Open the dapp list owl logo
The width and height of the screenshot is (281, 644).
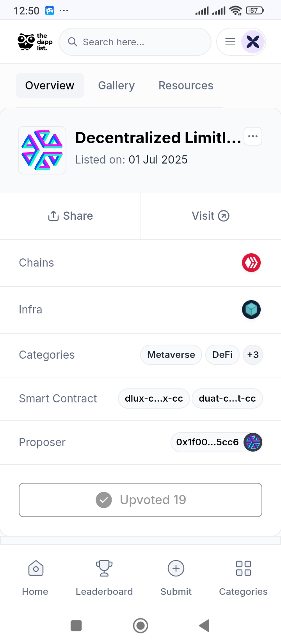(35, 42)
